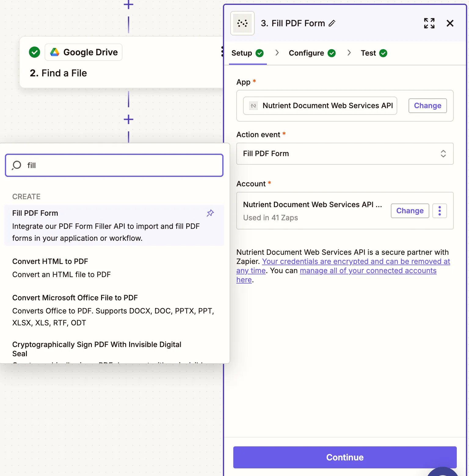Click the chevron between Setup and Configure
This screenshot has width=469, height=476.
277,53
